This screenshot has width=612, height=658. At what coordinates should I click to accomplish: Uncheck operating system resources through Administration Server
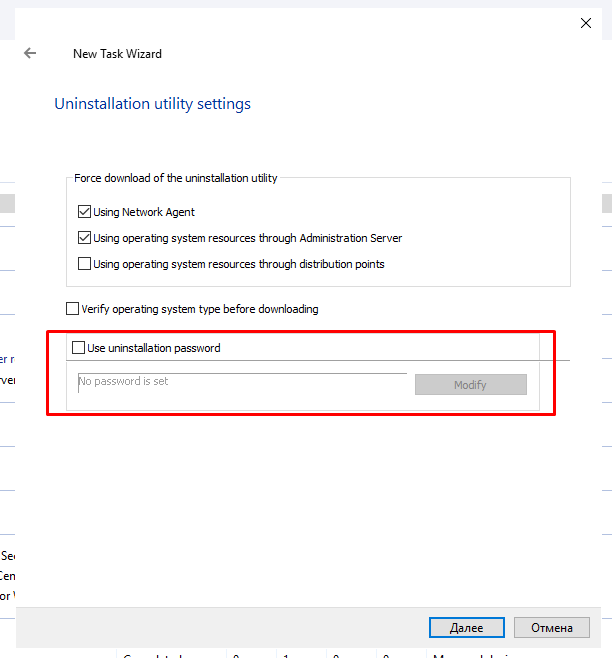tap(84, 238)
